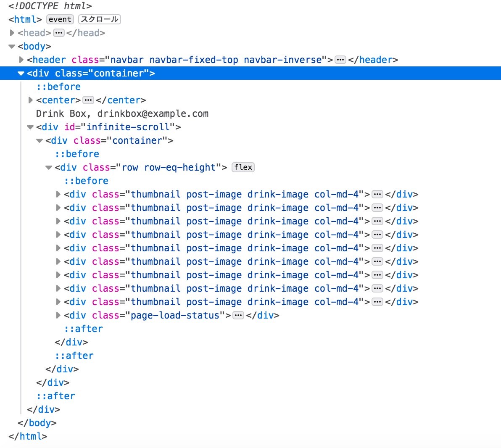
Task: Expand the page-load-status div
Action: 58,315
